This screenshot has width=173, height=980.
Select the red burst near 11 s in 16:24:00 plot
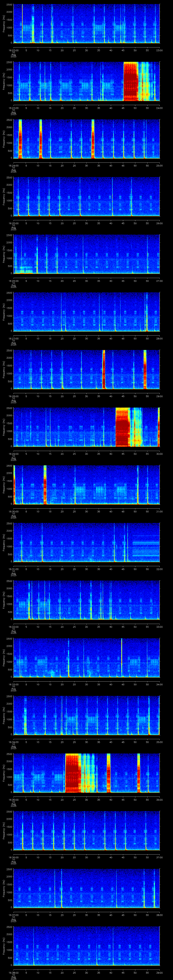point(41,139)
